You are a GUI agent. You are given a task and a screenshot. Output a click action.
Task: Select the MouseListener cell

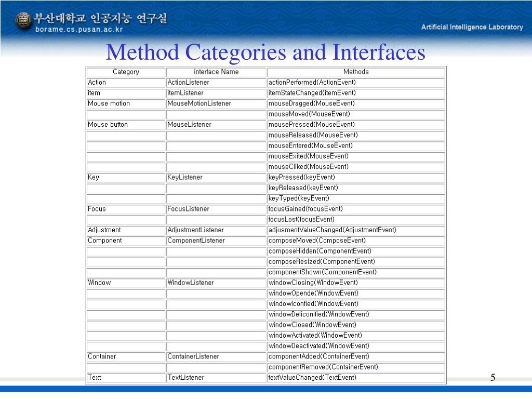pos(216,125)
